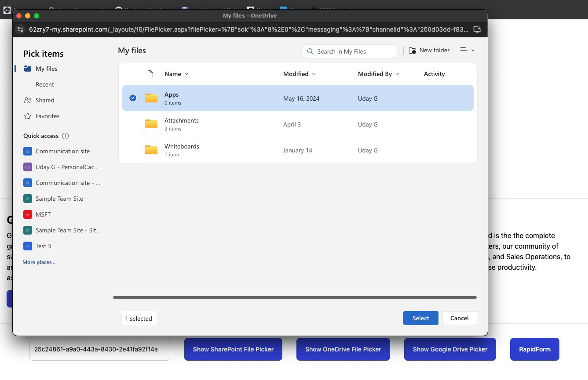This screenshot has height=380, width=588.
Task: Open Communication site - ... second link
Action: 68,183
